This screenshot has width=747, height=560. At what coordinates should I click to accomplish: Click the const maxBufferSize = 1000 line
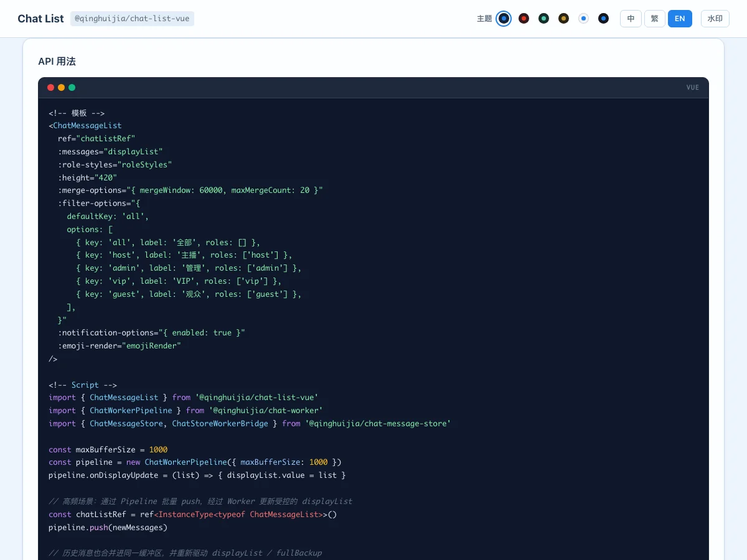(108, 449)
